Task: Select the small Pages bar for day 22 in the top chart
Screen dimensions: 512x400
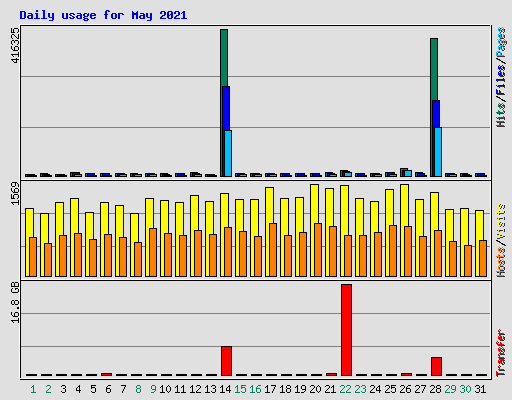Action: click(348, 174)
